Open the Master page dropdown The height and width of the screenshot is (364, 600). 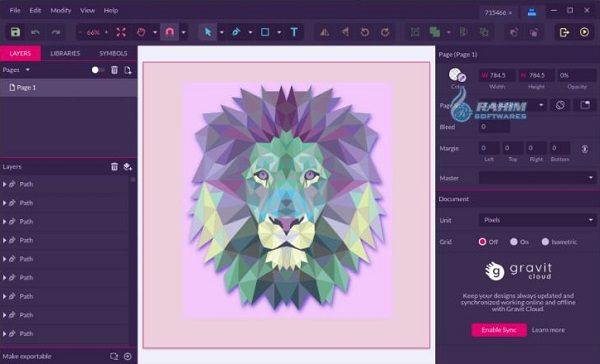pos(537,178)
